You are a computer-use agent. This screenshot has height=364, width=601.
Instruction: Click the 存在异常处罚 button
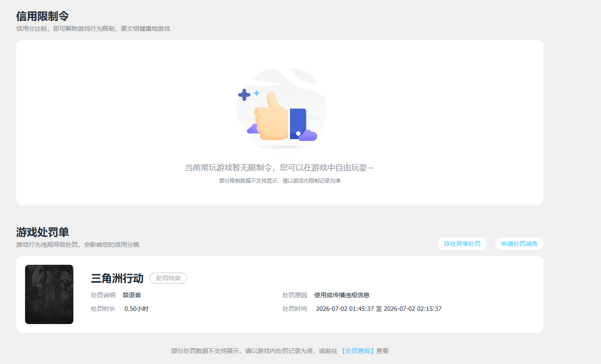[x=462, y=244]
